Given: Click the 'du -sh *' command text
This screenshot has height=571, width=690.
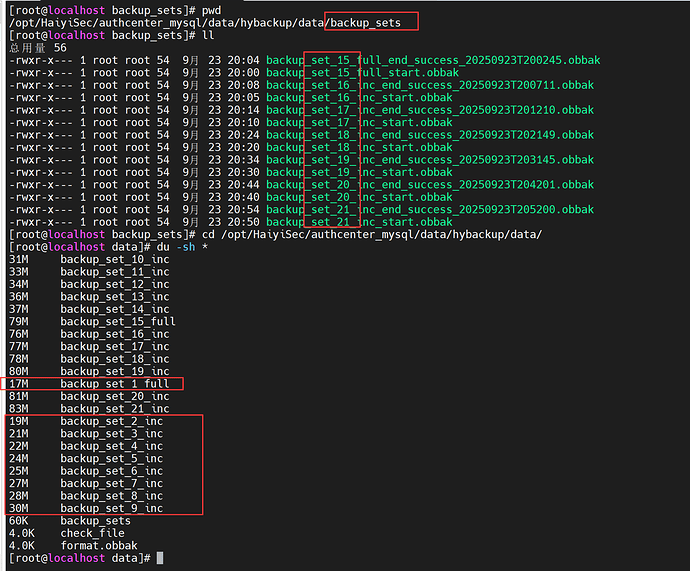Looking at the screenshot, I should pos(182,247).
